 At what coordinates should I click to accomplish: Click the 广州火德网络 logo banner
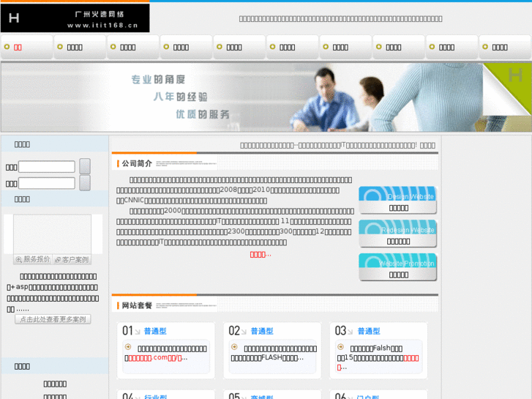pos(75,18)
